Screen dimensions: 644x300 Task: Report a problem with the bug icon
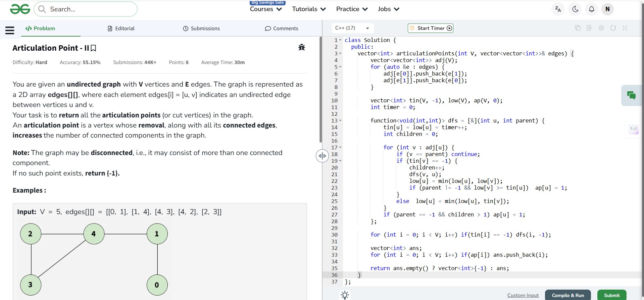click(301, 47)
